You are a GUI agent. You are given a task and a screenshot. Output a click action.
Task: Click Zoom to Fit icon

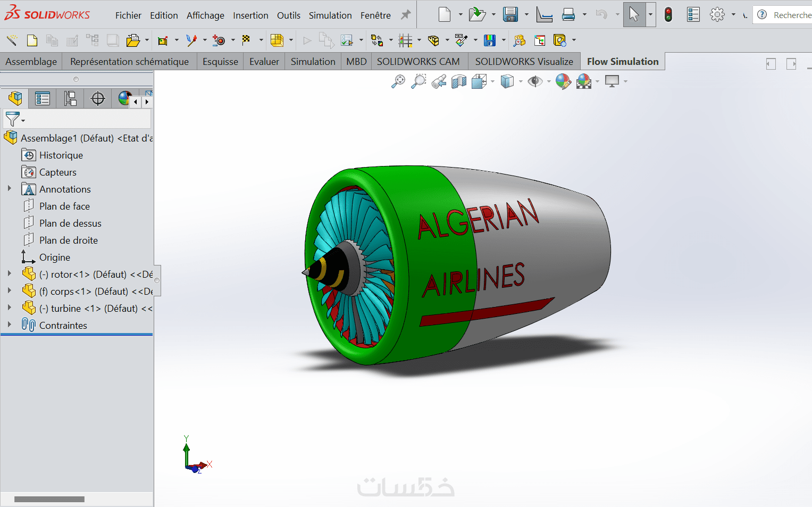pyautogui.click(x=398, y=81)
